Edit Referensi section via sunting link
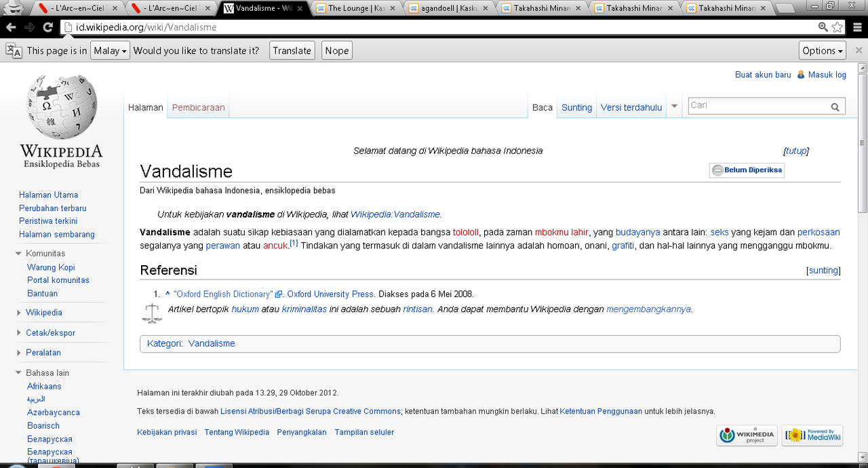The width and height of the screenshot is (868, 468). (x=823, y=270)
